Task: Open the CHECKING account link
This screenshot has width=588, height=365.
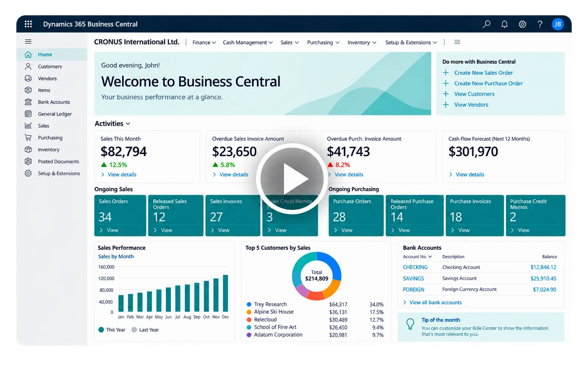Action: (x=415, y=267)
